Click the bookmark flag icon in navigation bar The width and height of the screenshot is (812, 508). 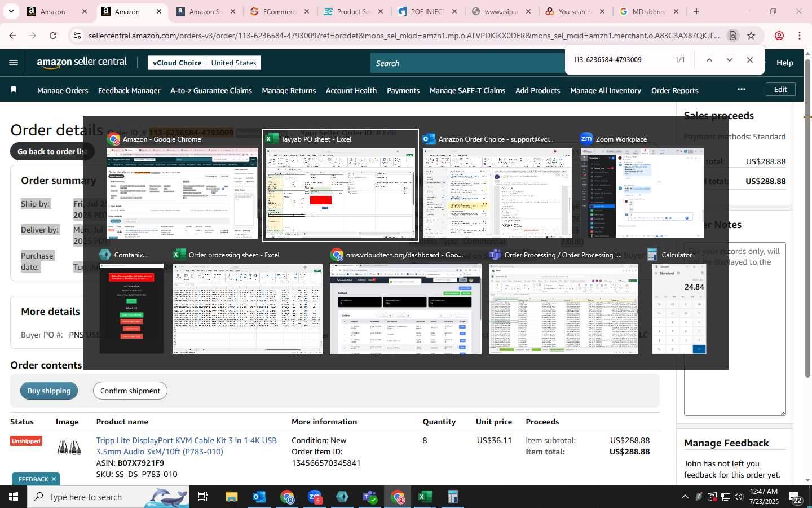click(x=14, y=90)
